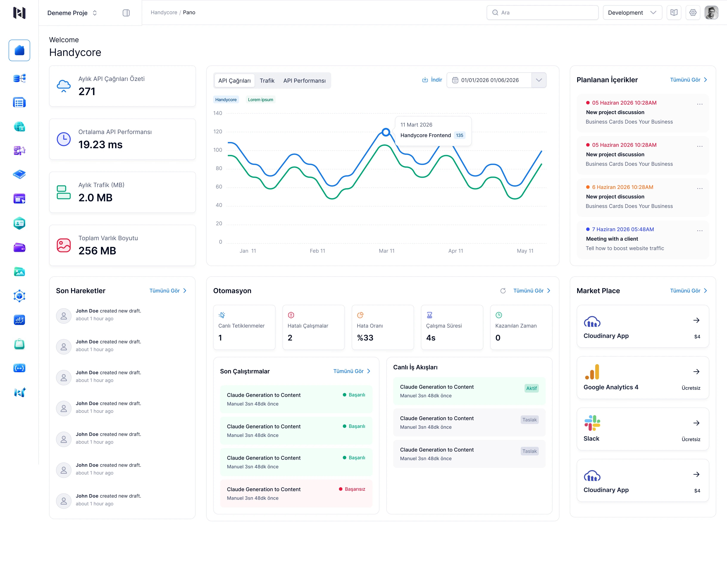
Task: Open the API code brackets sidebar icon
Action: 19,368
